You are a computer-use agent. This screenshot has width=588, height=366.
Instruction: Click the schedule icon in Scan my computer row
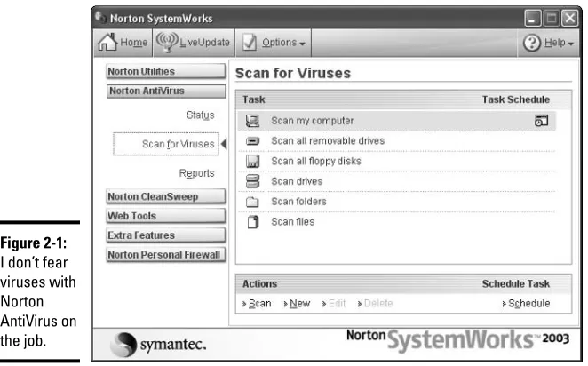(x=541, y=121)
